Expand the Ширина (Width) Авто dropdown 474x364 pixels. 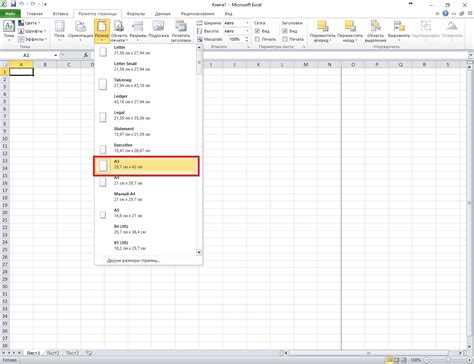point(247,23)
